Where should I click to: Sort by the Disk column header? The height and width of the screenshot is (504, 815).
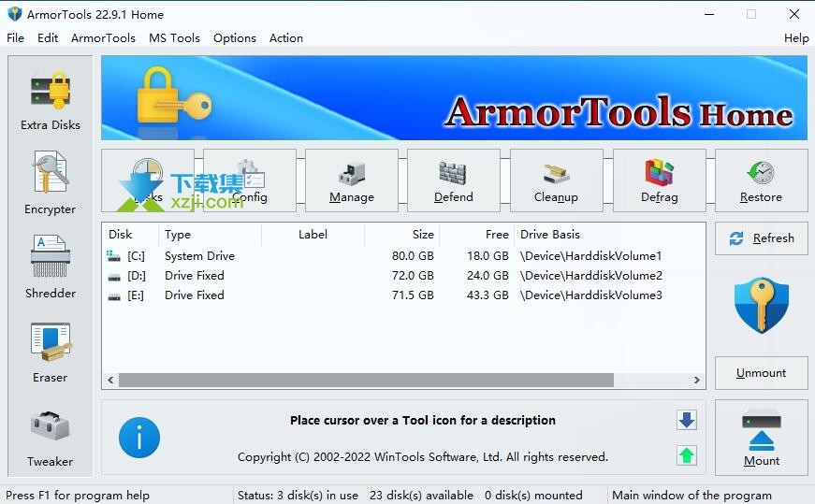coord(130,235)
